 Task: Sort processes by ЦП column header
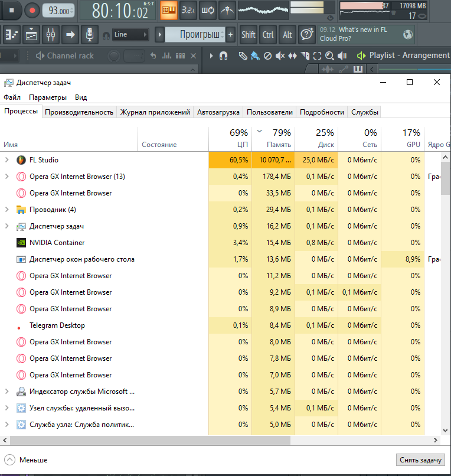click(230, 138)
